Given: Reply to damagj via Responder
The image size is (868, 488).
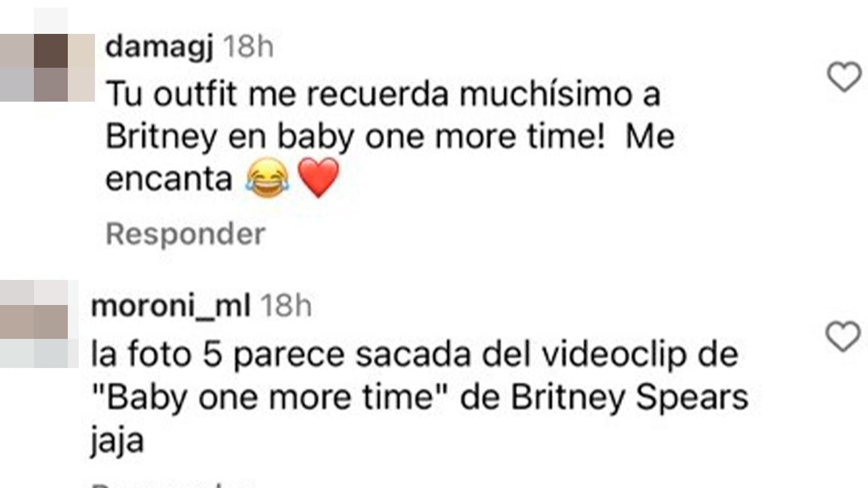Looking at the screenshot, I should point(184,233).
